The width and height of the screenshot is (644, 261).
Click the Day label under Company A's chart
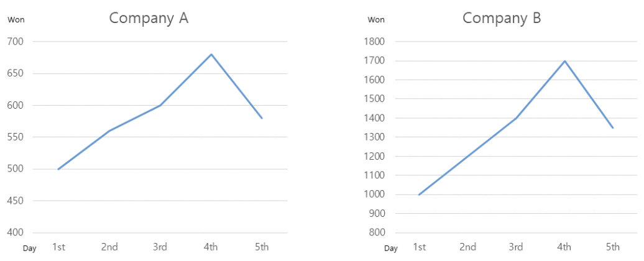30,249
